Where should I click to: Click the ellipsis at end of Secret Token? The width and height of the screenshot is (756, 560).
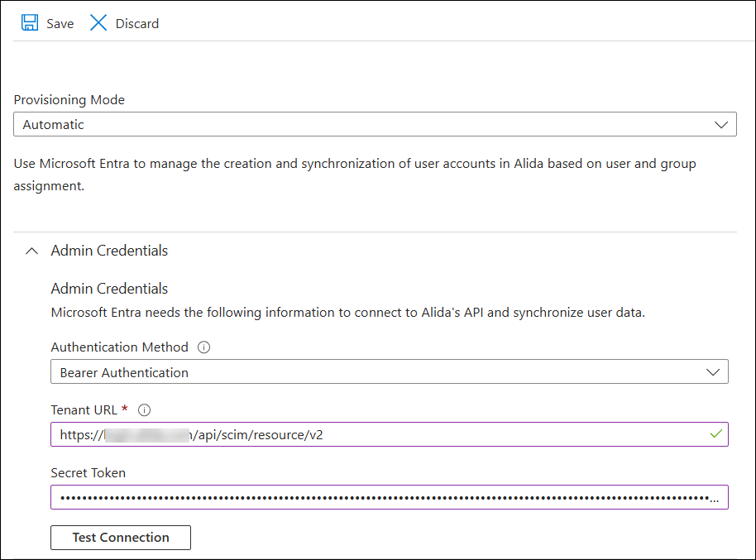[x=714, y=500]
